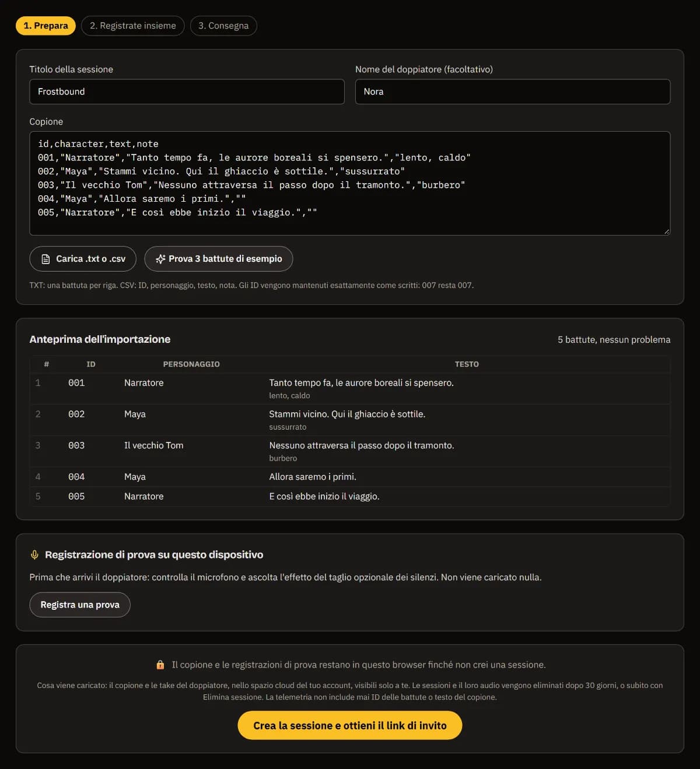Image resolution: width=700 pixels, height=769 pixels.
Task: Select the 1. Prepara tab
Action: pos(45,26)
